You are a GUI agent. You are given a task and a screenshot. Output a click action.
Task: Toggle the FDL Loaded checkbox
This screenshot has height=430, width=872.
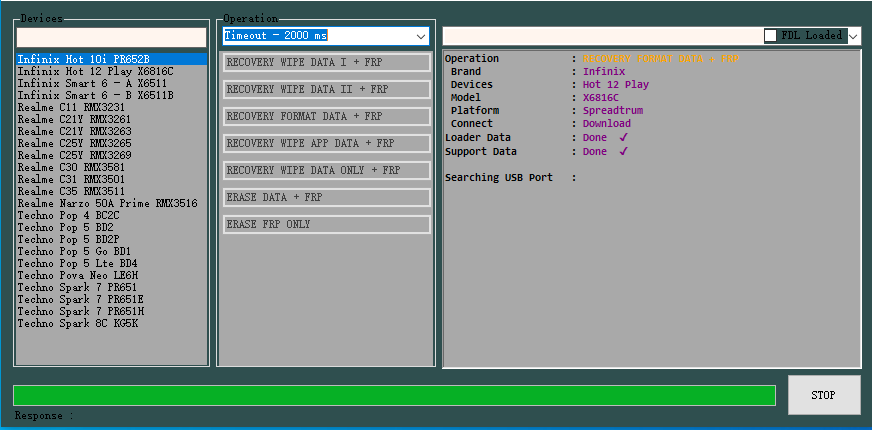(771, 36)
